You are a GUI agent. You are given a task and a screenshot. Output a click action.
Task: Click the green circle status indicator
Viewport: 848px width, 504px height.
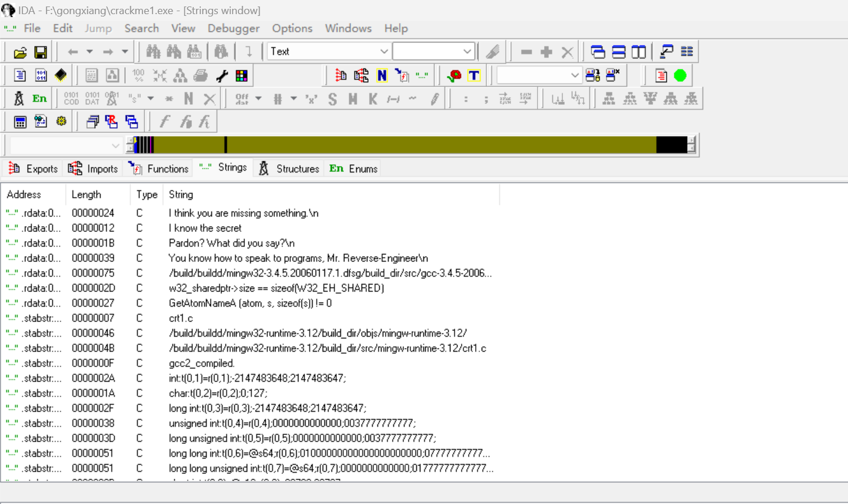pyautogui.click(x=680, y=75)
